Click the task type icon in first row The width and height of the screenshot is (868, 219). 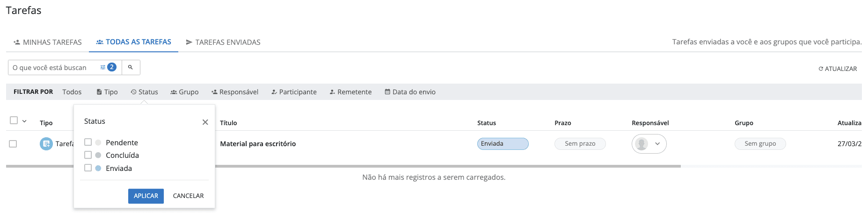[x=46, y=144]
